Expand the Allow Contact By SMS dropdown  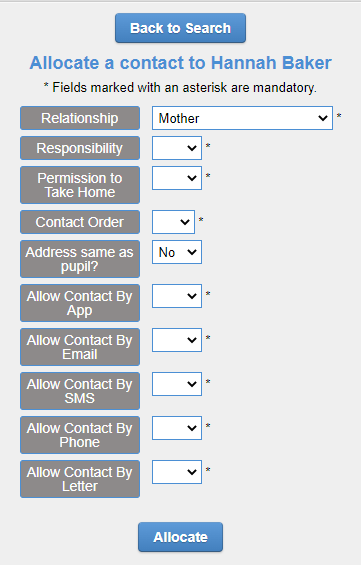tap(177, 384)
